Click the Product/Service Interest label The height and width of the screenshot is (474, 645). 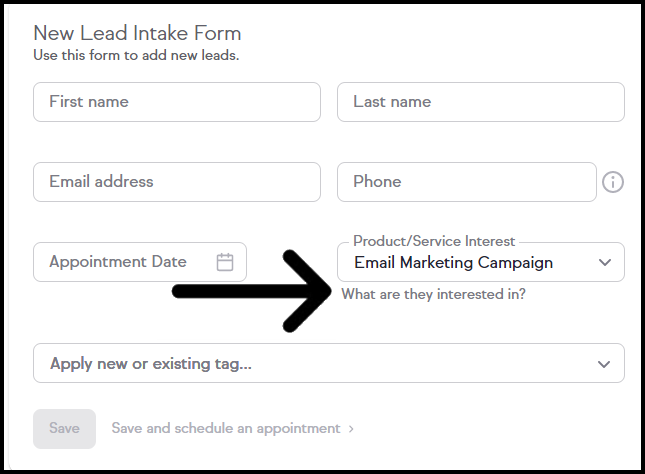(434, 241)
